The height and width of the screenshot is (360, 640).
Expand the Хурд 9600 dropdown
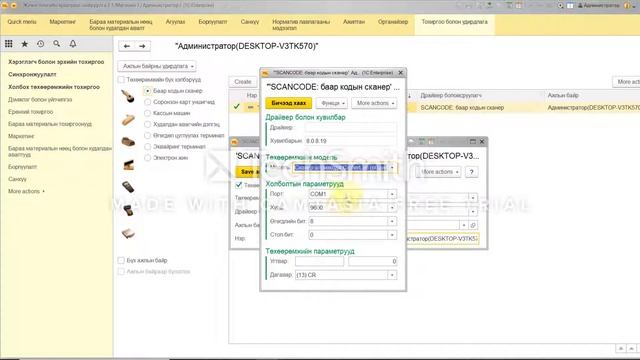392,207
